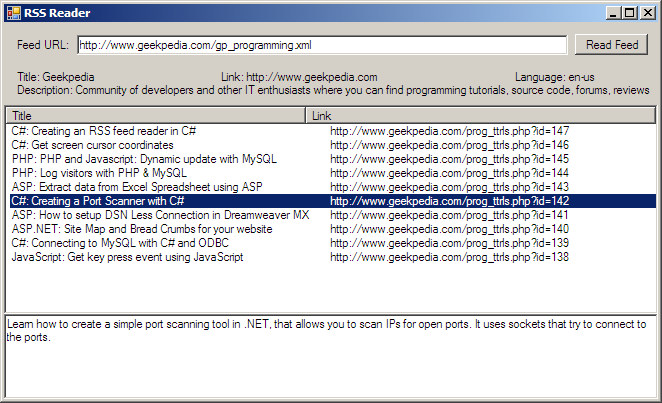Click the link cell ending in id=147
The height and width of the screenshot is (403, 662).
[x=450, y=131]
